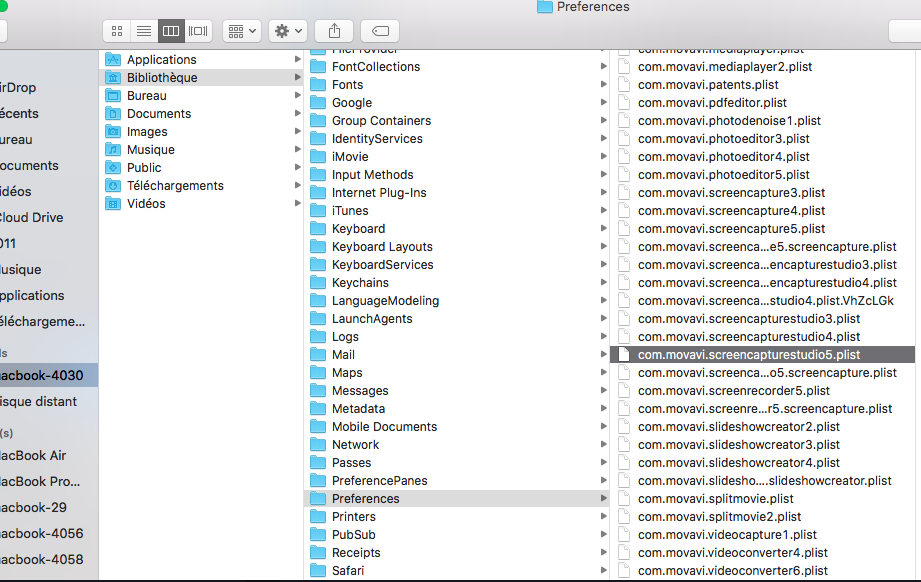Select column view button in toolbar
This screenshot has width=921, height=582.
point(171,31)
